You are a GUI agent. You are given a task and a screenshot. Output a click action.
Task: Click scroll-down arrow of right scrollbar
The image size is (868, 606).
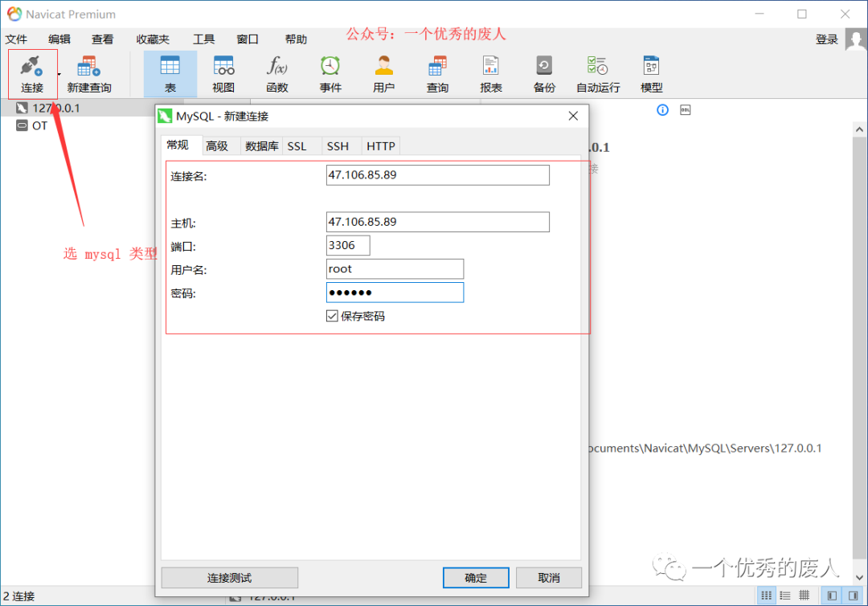pos(859,578)
